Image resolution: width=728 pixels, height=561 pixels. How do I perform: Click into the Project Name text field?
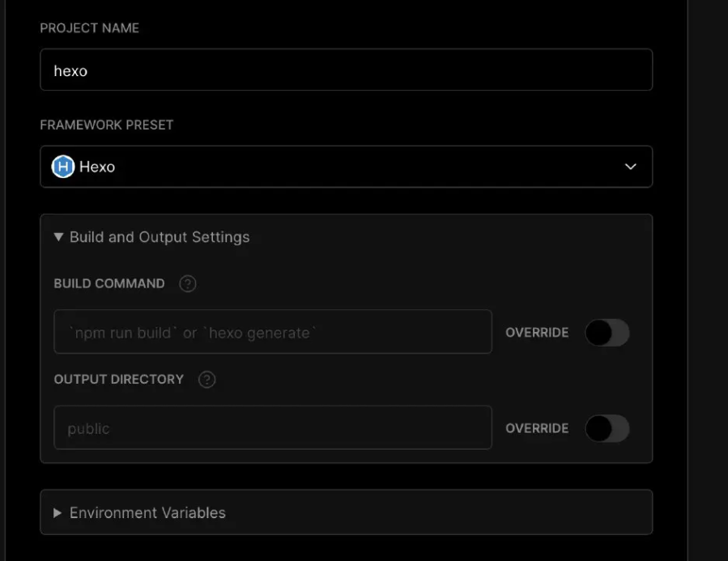[x=346, y=70]
